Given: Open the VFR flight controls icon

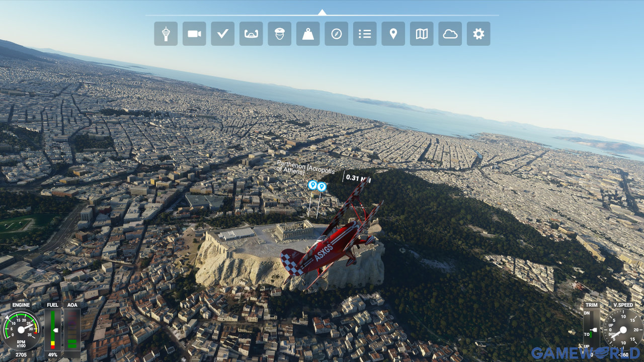Looking at the screenshot, I should click(251, 34).
